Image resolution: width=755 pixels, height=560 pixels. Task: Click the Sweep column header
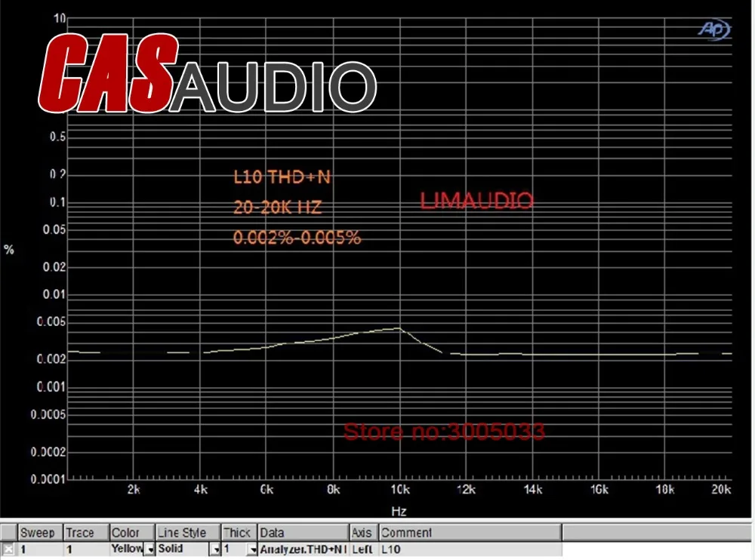click(x=40, y=533)
